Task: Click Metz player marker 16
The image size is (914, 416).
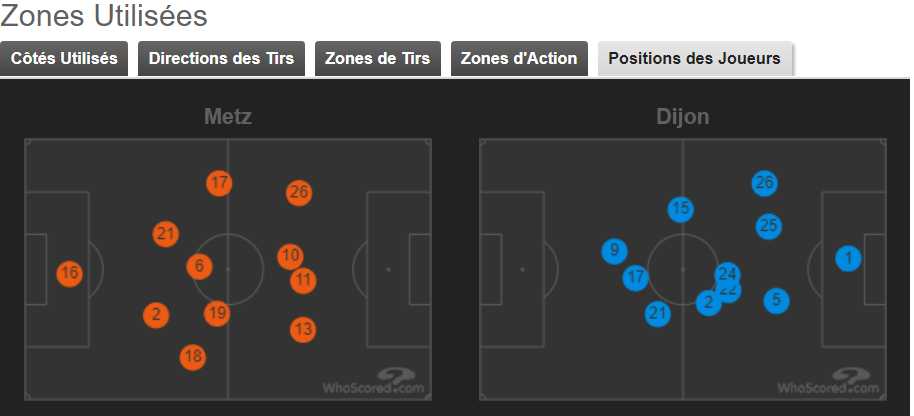Action: tap(69, 273)
